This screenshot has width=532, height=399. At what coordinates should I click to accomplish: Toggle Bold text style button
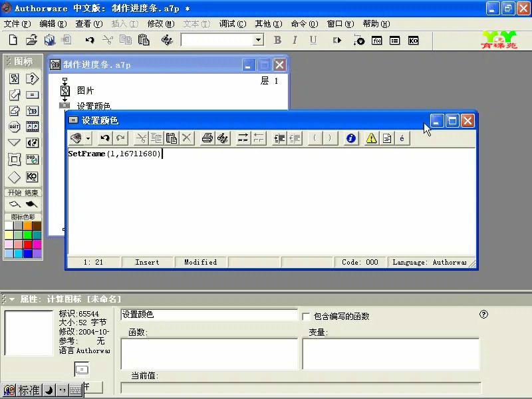(277, 40)
